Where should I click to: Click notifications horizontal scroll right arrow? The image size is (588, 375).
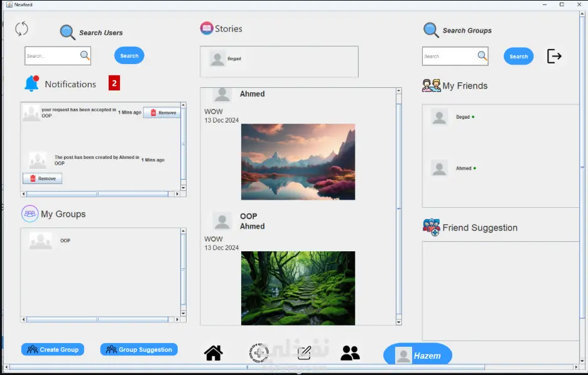pyautogui.click(x=177, y=194)
